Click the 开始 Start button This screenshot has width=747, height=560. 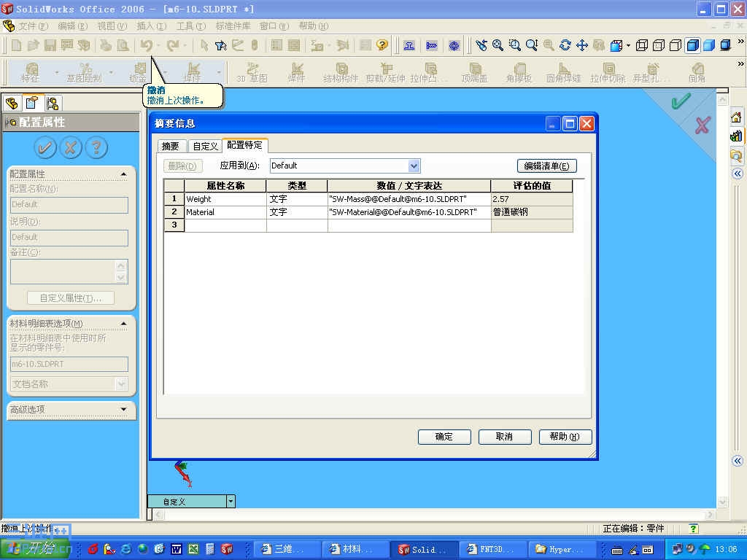(35, 548)
